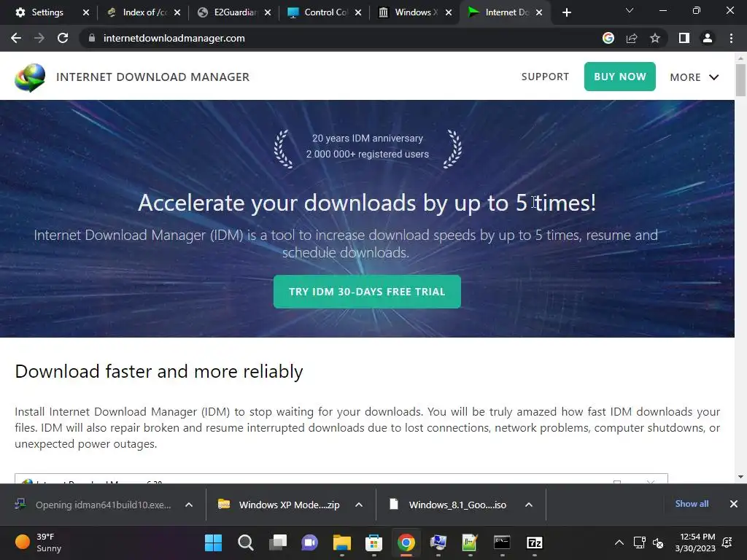The height and width of the screenshot is (560, 747).
Task: View site information lock icon
Action: click(92, 38)
